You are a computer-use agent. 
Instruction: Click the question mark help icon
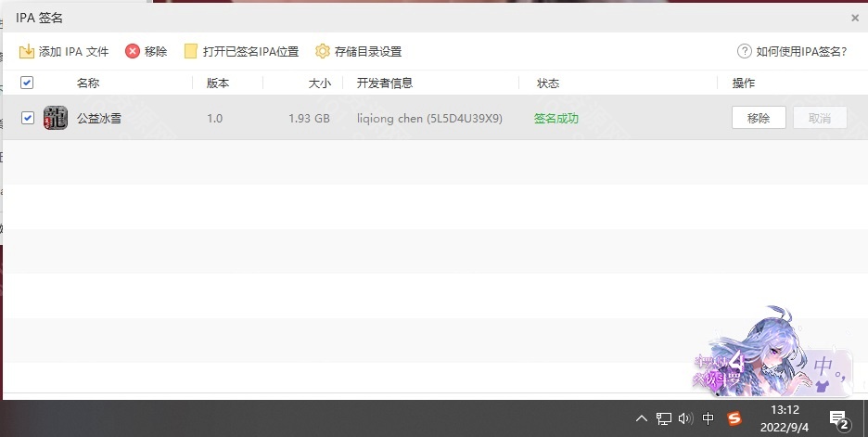[744, 51]
